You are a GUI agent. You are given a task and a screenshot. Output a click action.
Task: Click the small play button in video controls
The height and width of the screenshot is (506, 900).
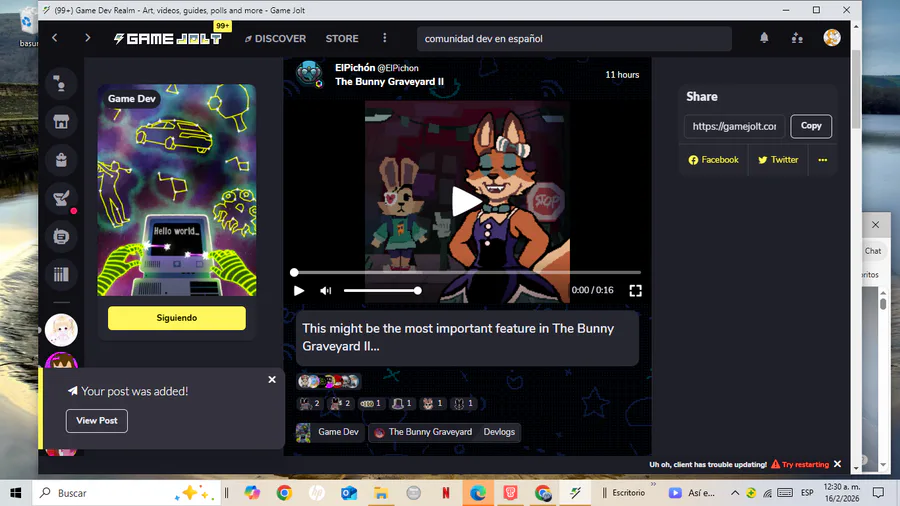click(299, 291)
